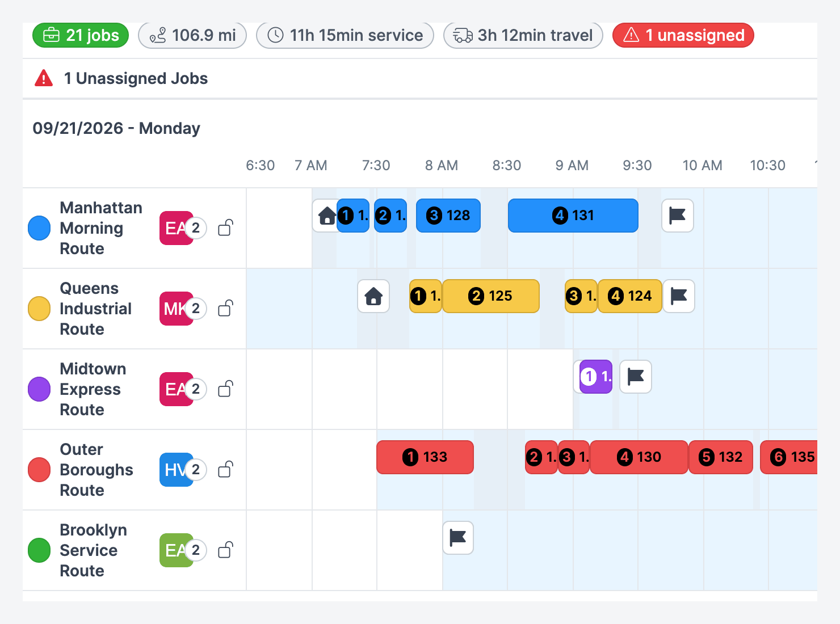This screenshot has width=840, height=624.
Task: Toggle the lock for Outer Boroughs Route
Action: pos(225,470)
